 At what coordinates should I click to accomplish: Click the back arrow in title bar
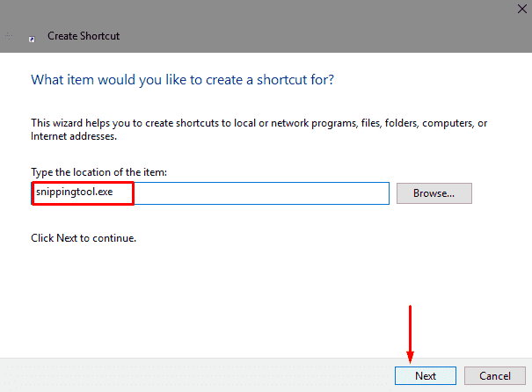[9, 36]
